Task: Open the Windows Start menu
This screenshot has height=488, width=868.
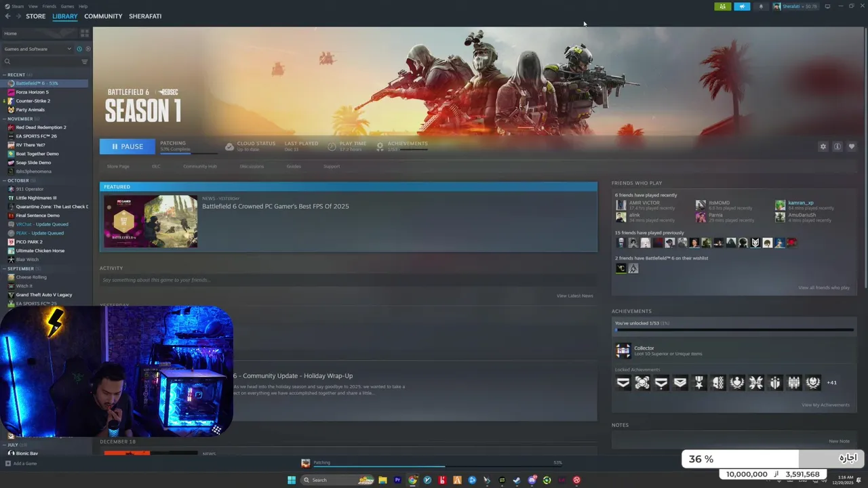Action: (x=292, y=480)
